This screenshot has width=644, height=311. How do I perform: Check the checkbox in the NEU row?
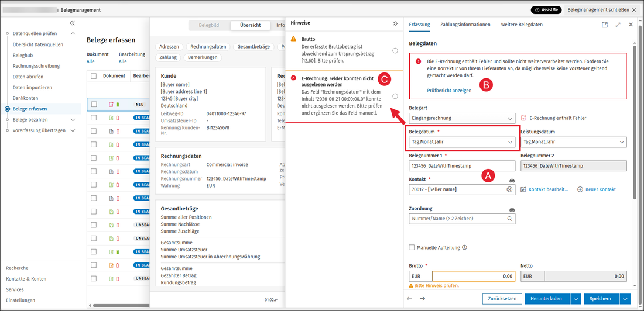(94, 105)
